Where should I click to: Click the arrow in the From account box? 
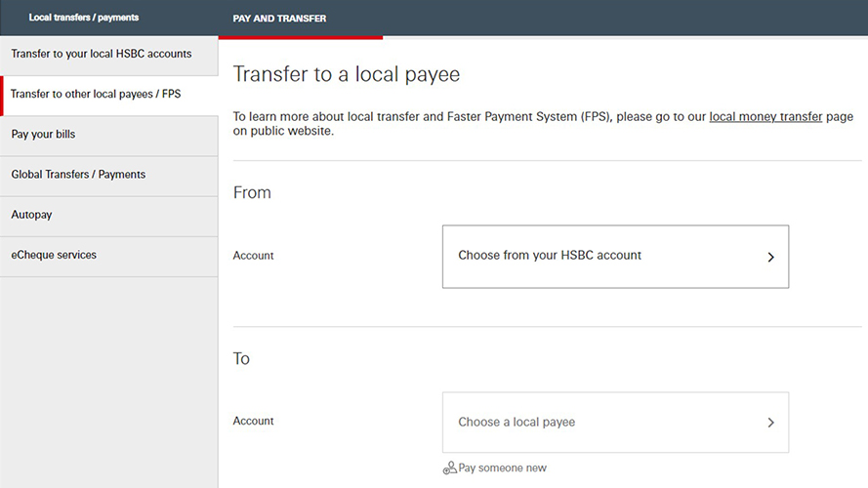coord(770,258)
